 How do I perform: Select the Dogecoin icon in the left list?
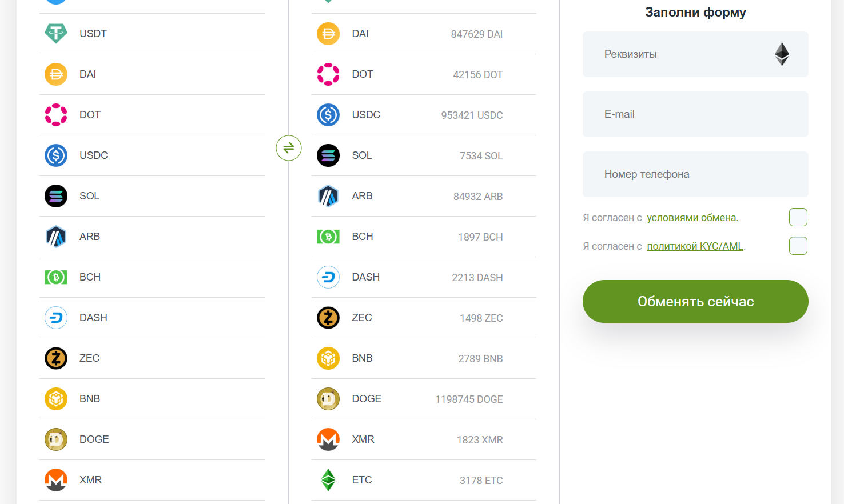(56, 439)
